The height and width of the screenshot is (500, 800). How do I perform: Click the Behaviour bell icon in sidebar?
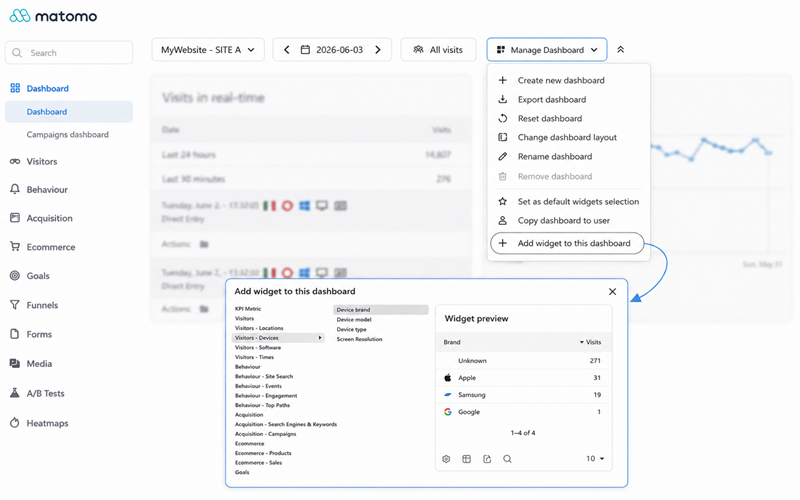pyautogui.click(x=15, y=189)
